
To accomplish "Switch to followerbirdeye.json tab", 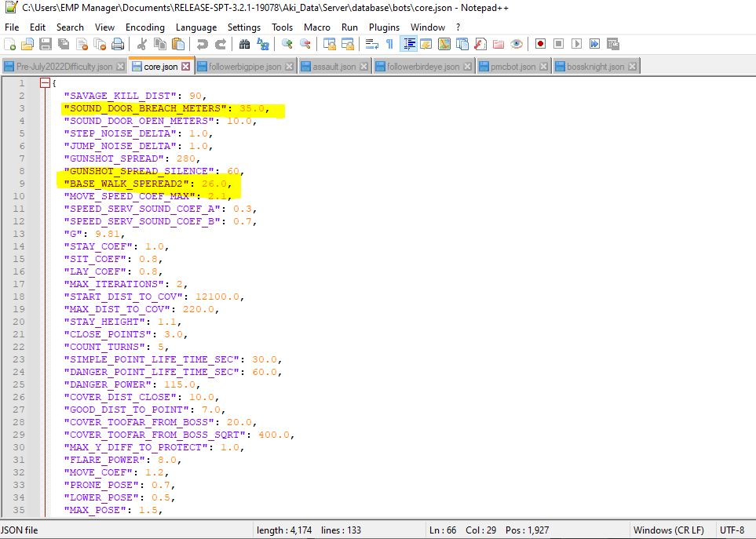I will 423,67.
